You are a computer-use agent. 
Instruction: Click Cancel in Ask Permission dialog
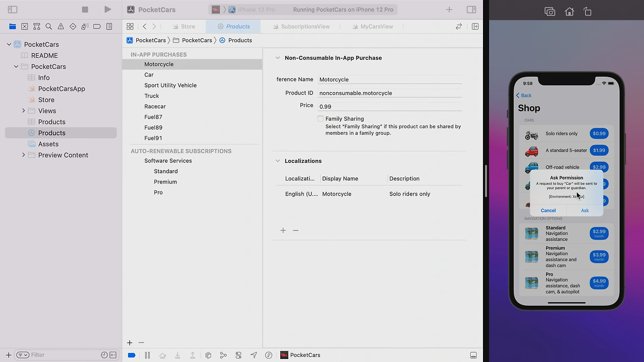(x=548, y=211)
